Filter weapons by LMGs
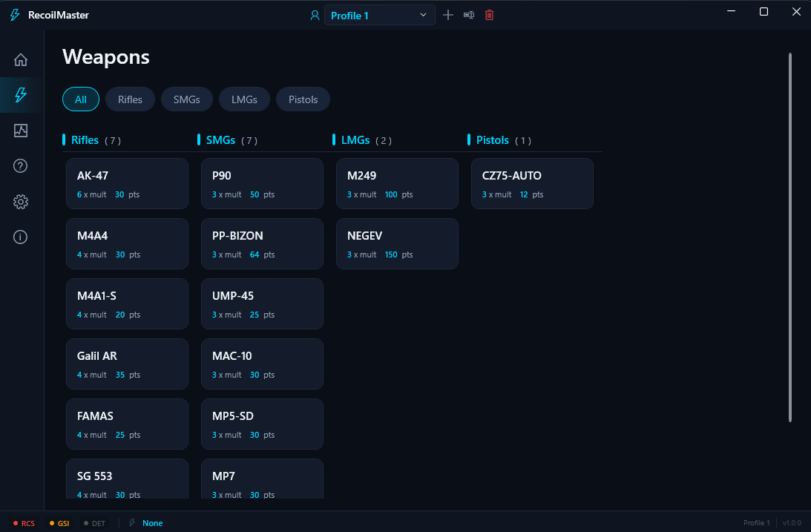Image resolution: width=811 pixels, height=532 pixels. pos(244,99)
